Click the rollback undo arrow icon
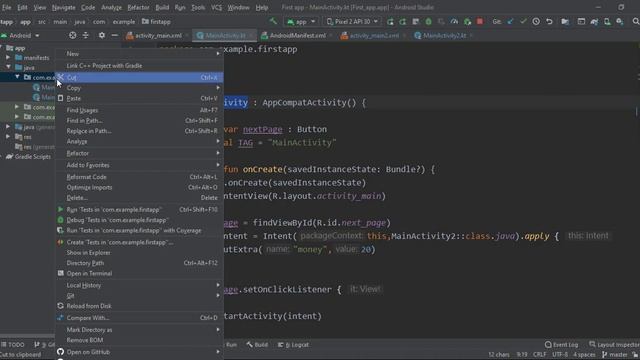This screenshot has width=640, height=360. coord(549,22)
